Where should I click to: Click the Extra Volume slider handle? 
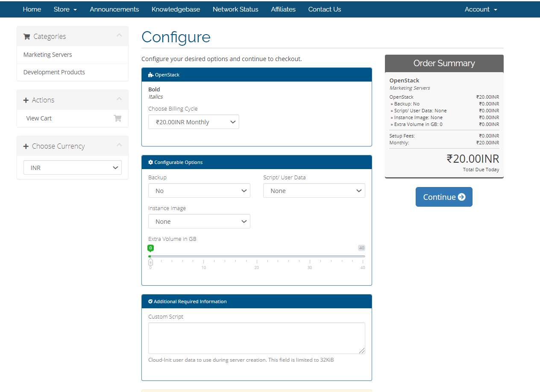(x=150, y=262)
